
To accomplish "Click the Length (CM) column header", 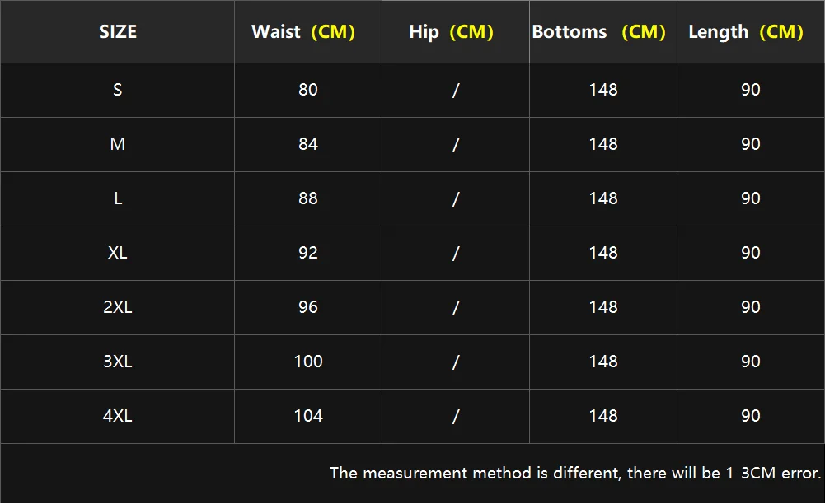I will [745, 32].
